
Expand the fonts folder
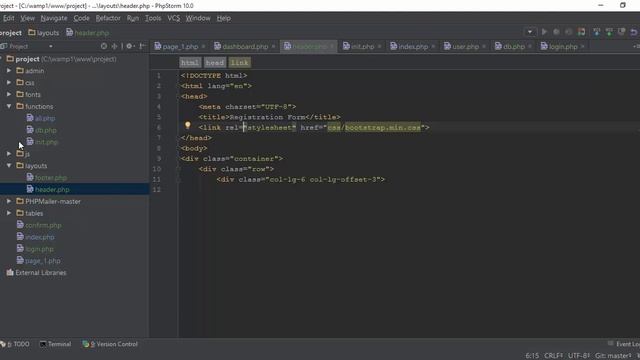pyautogui.click(x=9, y=94)
